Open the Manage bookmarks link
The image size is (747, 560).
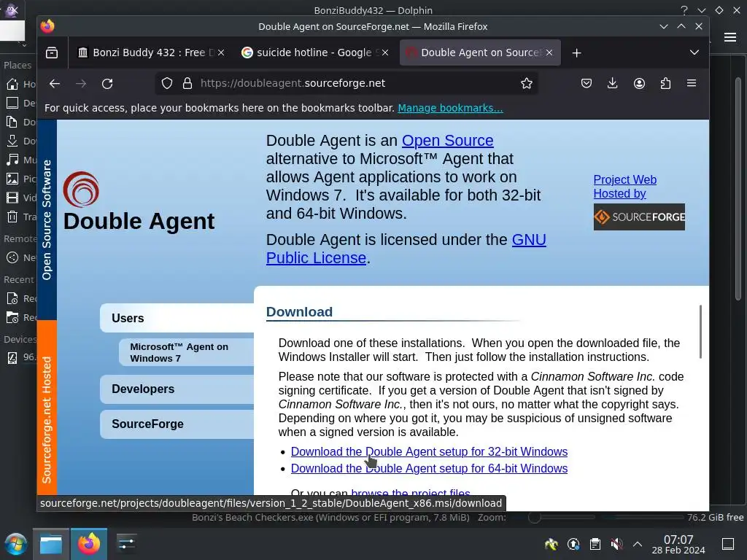450,108
